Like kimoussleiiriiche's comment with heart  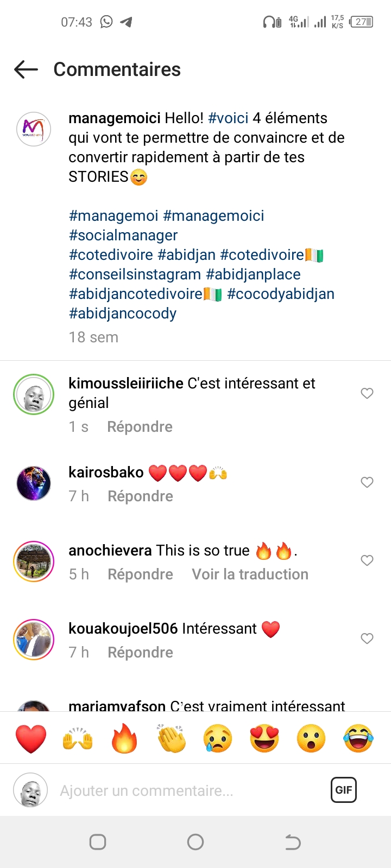tap(367, 393)
